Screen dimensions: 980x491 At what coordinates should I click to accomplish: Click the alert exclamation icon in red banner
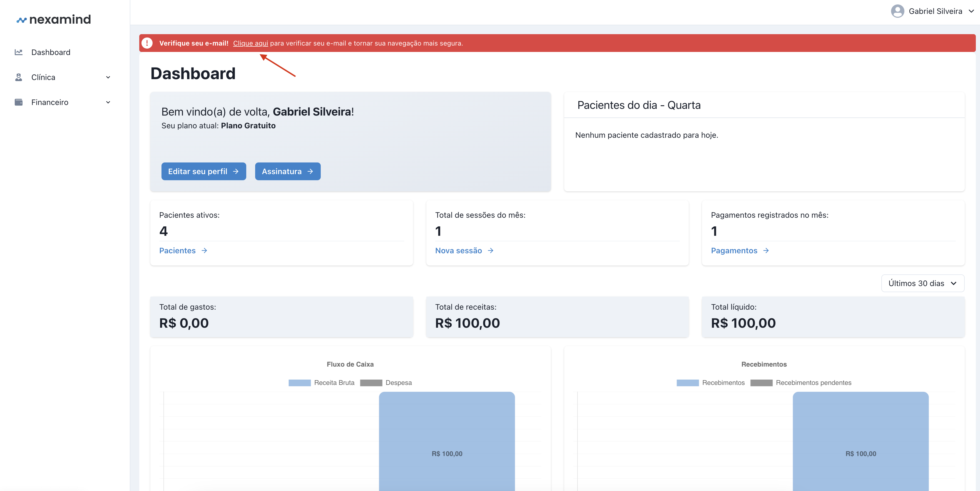pos(147,43)
